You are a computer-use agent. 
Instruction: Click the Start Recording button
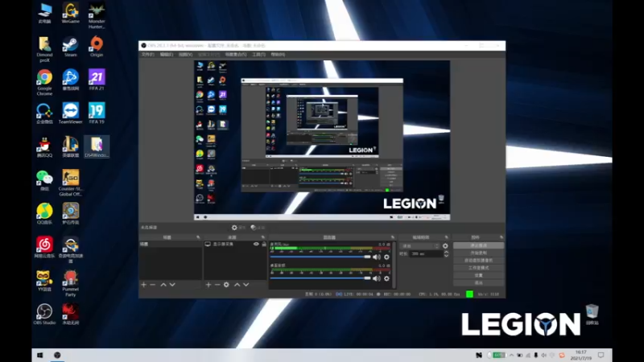point(478,253)
